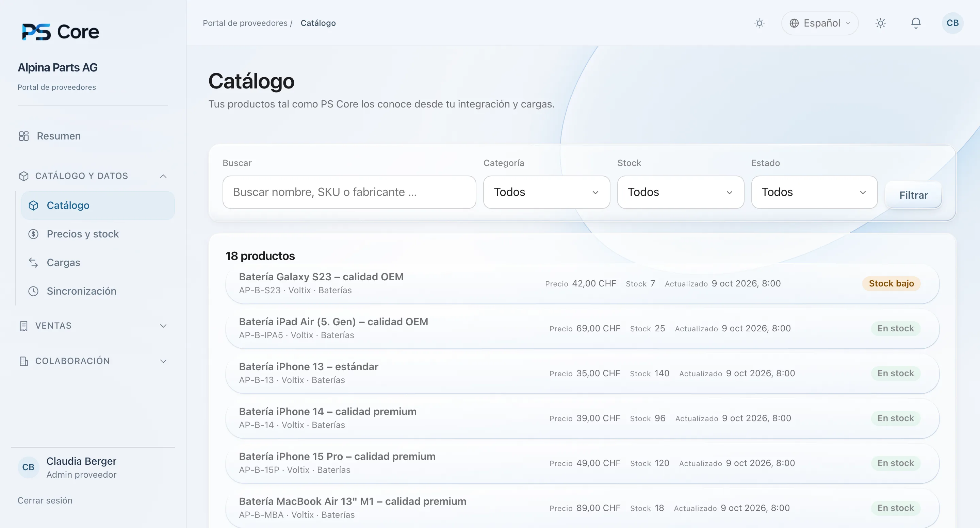Image resolution: width=980 pixels, height=528 pixels.
Task: Click the Catálogo breadcrumb
Action: pyautogui.click(x=318, y=23)
